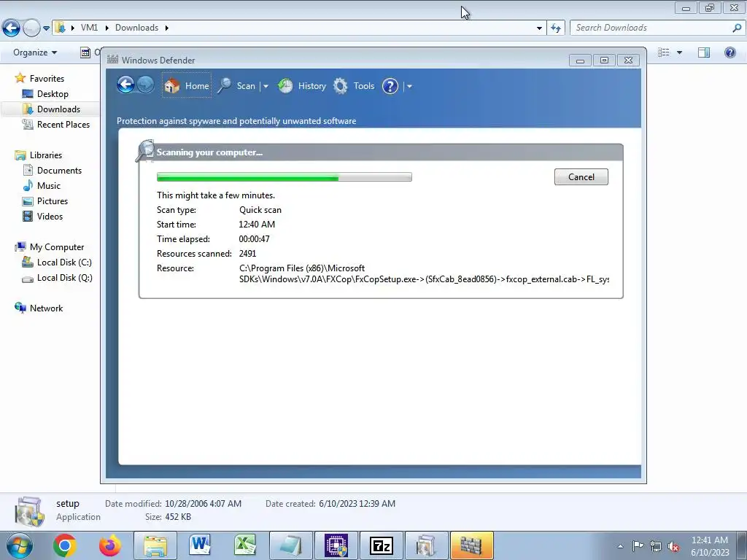Open the Defender History page
The width and height of the screenshot is (747, 560).
pyautogui.click(x=302, y=86)
